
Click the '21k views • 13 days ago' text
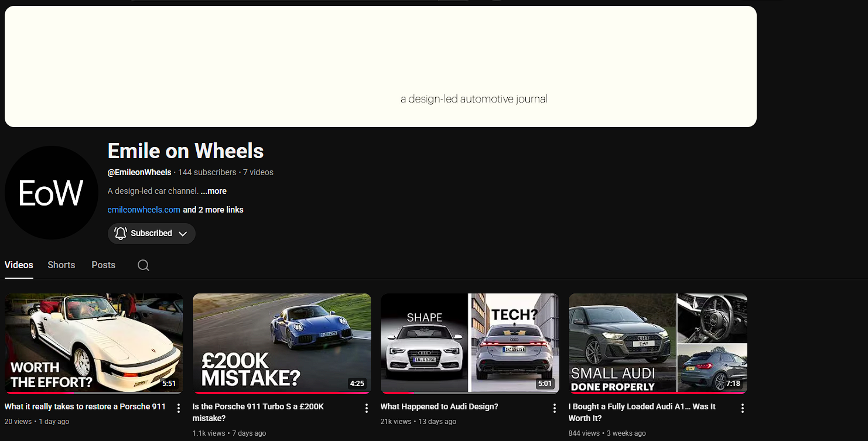[x=418, y=422]
